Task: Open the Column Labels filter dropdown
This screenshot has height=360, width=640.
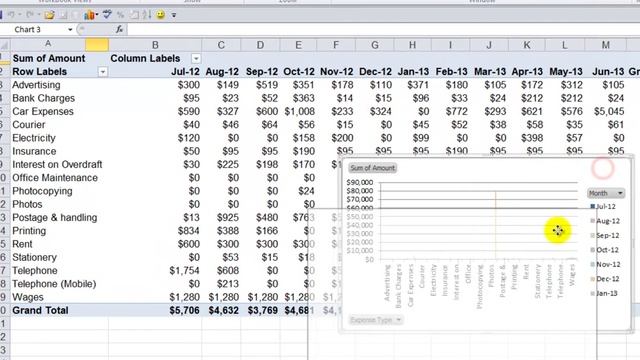Action: click(196, 58)
